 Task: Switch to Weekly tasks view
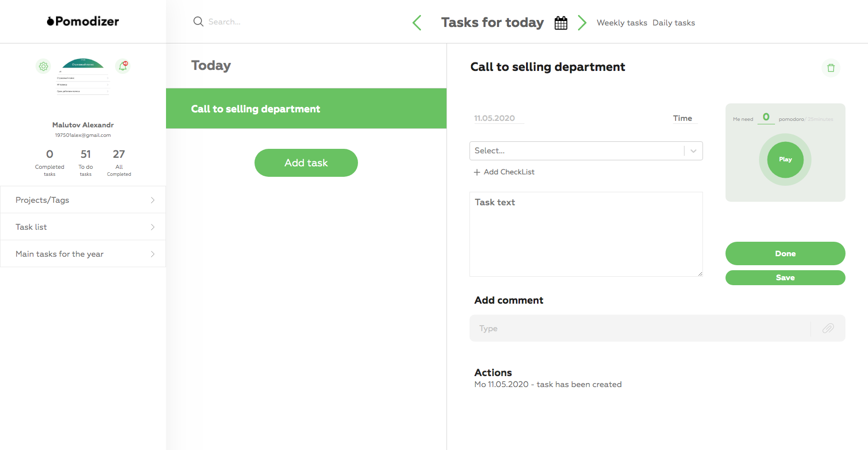coord(621,23)
